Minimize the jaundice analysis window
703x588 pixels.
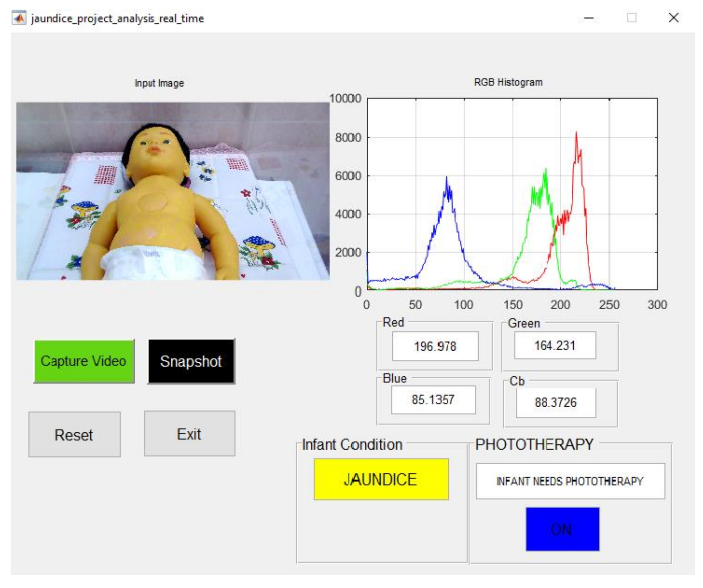(589, 18)
